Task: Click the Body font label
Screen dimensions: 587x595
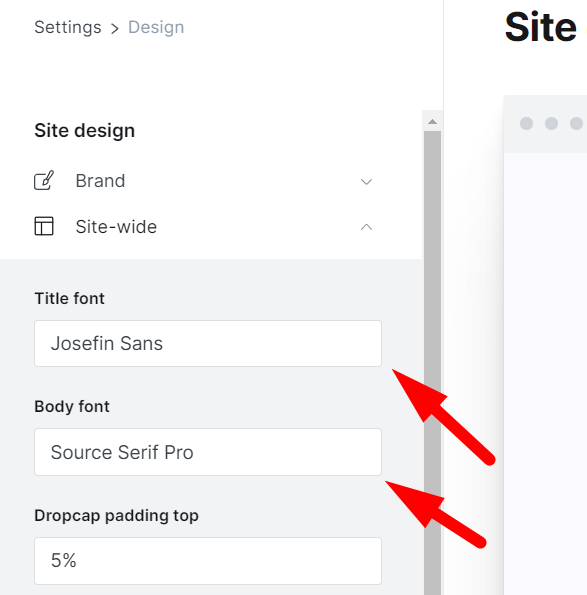Action: tap(72, 406)
